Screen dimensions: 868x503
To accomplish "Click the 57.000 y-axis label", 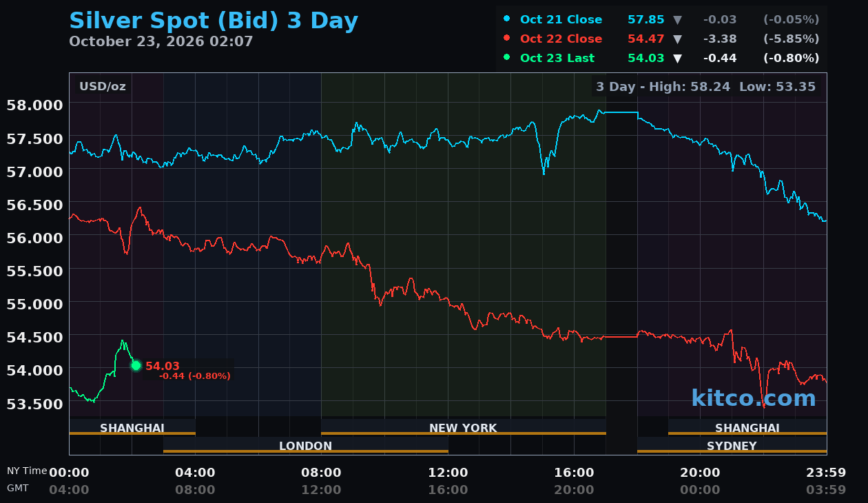I will [34, 171].
